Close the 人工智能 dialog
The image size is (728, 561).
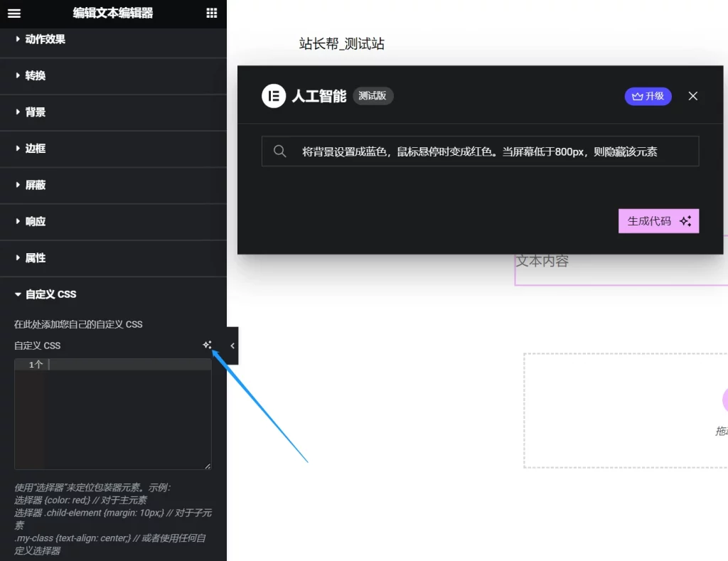point(692,96)
